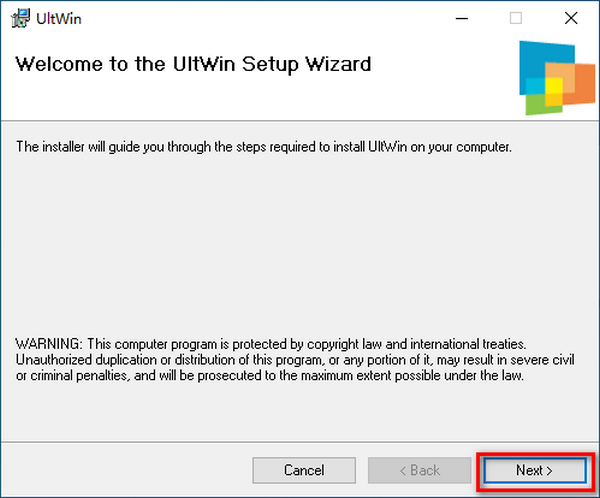Click the 'Unauthorized duplication' warning line
The width and height of the screenshot is (600, 498).
coord(295,360)
